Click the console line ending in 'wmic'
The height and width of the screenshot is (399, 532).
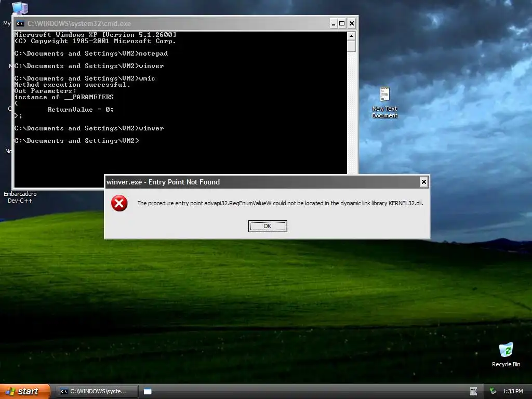pos(85,78)
